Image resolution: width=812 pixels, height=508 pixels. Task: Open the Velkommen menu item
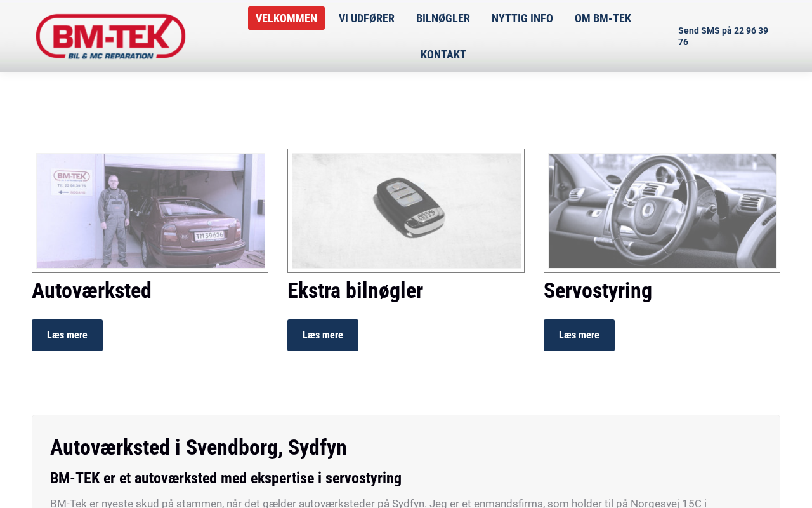point(286,18)
